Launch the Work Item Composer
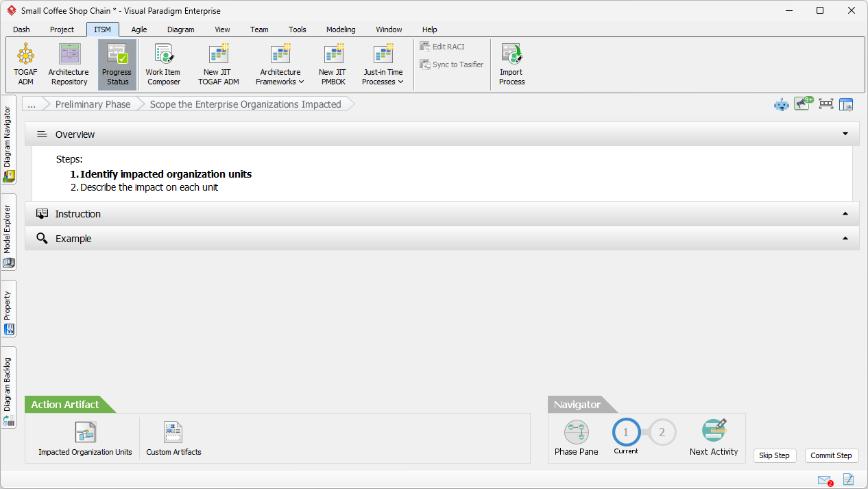Screen dimensions: 868x489 coord(162,64)
